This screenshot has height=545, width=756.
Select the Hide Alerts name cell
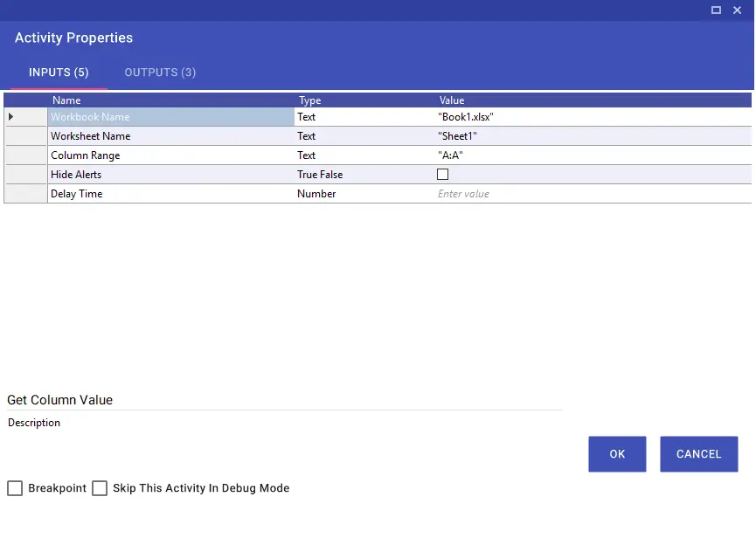[170, 175]
